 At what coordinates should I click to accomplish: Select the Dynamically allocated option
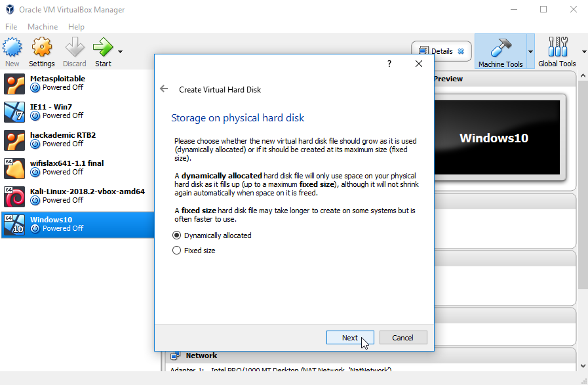click(176, 235)
